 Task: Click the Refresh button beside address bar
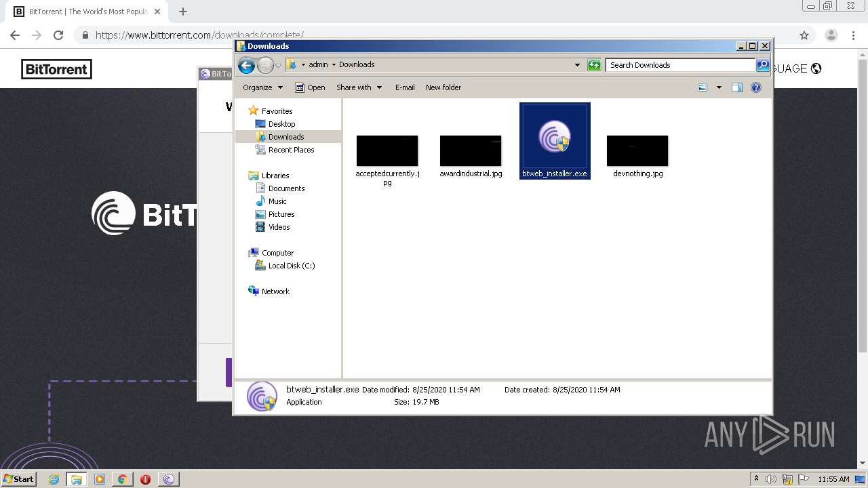tap(594, 65)
